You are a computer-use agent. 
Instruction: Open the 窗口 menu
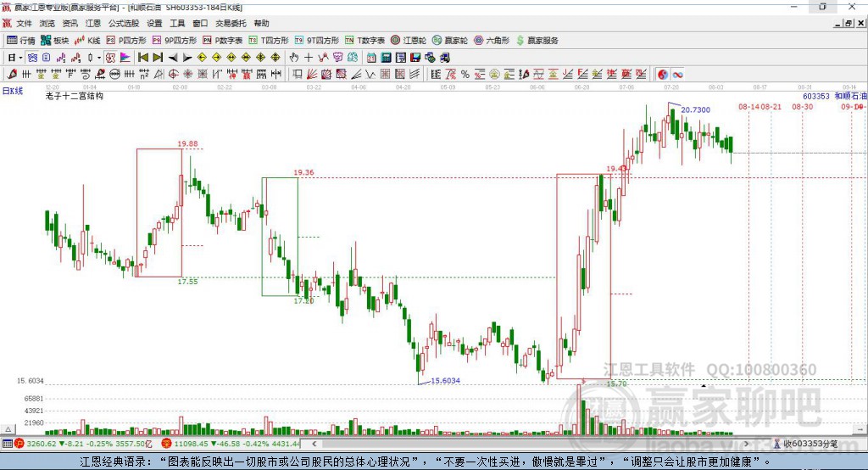pyautogui.click(x=200, y=23)
